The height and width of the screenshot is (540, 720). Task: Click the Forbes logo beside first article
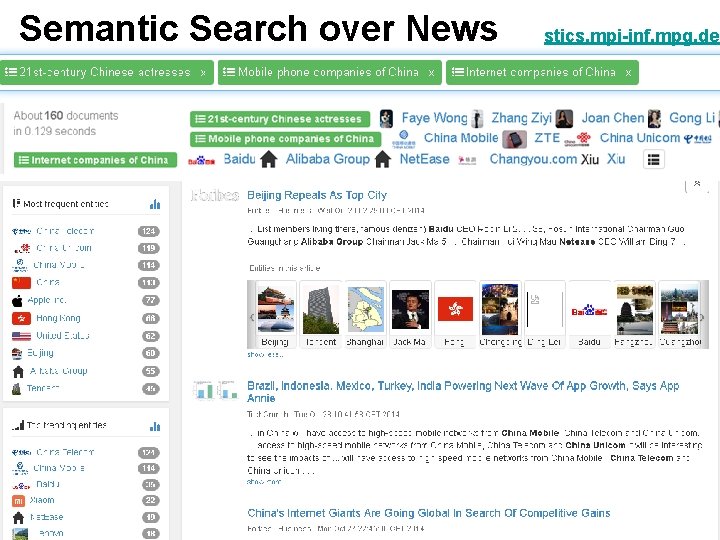215,196
